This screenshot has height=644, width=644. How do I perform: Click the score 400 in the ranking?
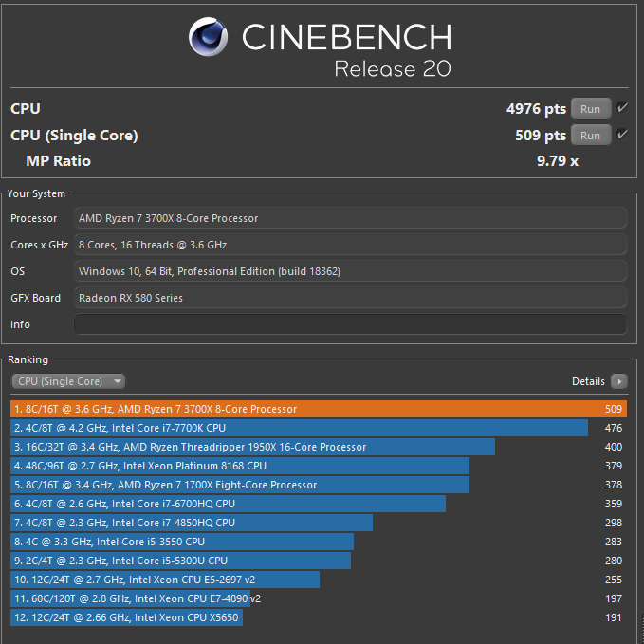coord(614,447)
